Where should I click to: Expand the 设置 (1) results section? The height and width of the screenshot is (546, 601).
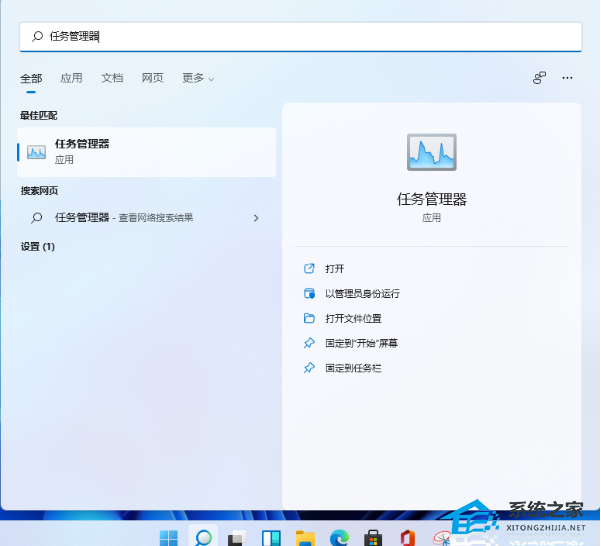(38, 246)
